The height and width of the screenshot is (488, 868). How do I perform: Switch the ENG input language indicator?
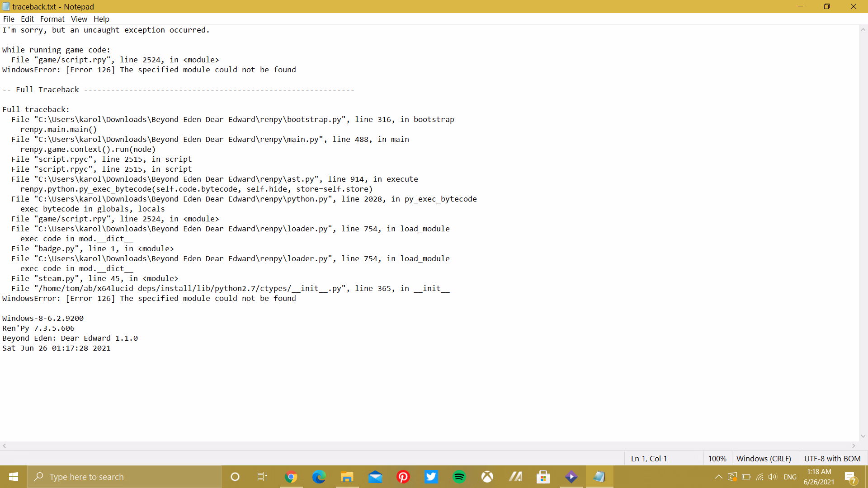pyautogui.click(x=790, y=477)
